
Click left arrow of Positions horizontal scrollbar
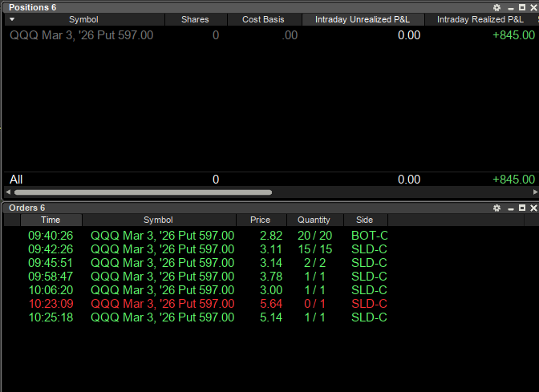coord(8,192)
